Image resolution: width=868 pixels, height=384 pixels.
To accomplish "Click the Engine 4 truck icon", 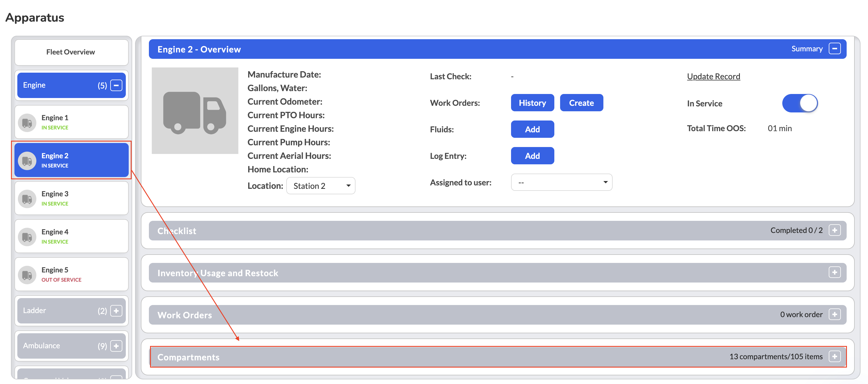I will click(x=27, y=237).
